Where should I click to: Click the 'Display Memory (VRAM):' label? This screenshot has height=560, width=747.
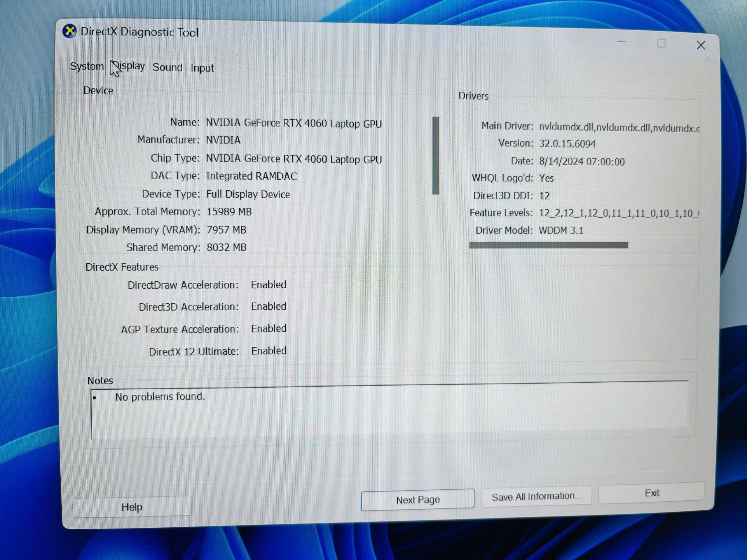point(143,230)
